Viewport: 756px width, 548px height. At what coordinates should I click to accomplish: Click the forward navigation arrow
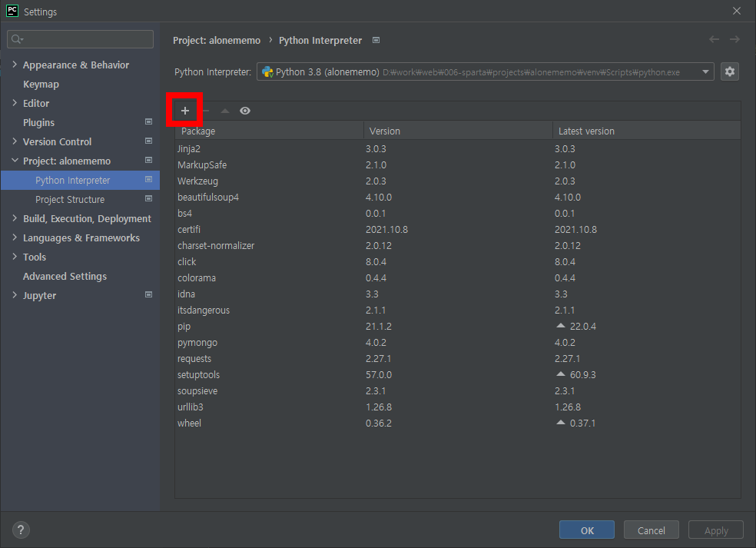pos(734,39)
